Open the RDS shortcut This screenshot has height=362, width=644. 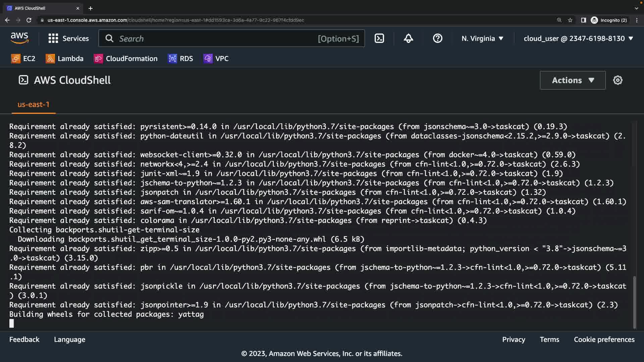[x=180, y=59]
